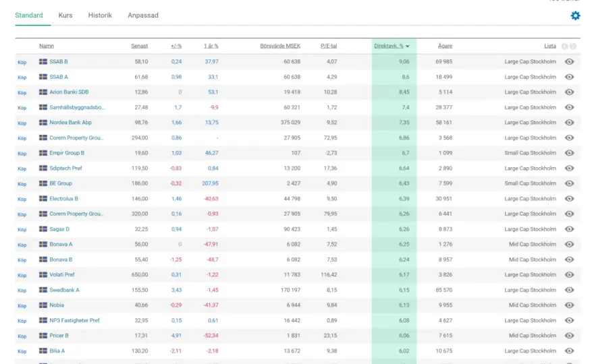Open the settings gear icon
This screenshot has width=594, height=364.
575,16
